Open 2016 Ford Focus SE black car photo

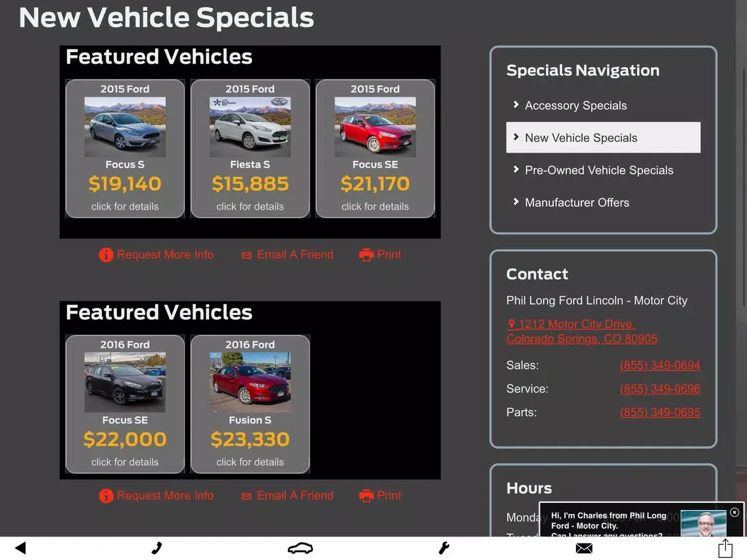(x=125, y=383)
